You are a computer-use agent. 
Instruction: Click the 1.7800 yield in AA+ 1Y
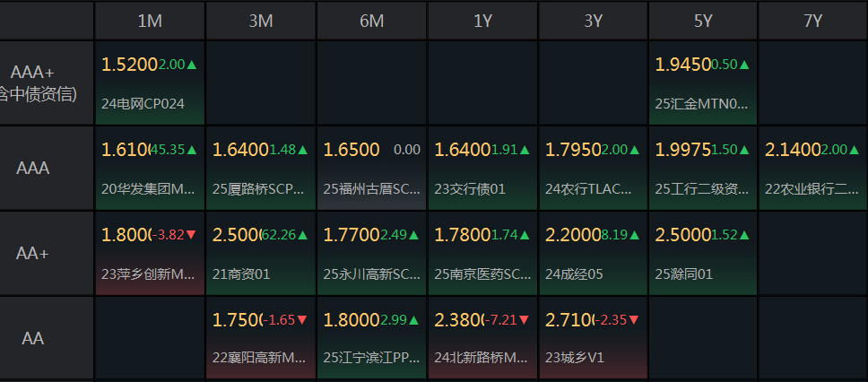pos(463,235)
